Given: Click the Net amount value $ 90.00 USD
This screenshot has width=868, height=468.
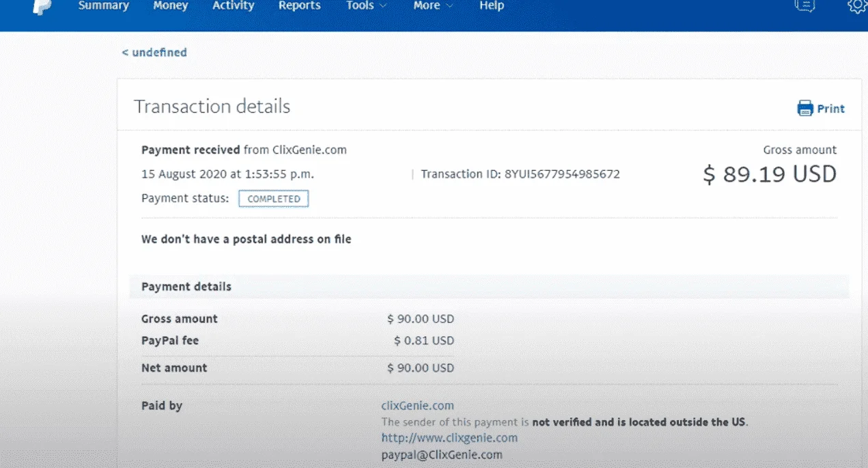Looking at the screenshot, I should click(421, 368).
